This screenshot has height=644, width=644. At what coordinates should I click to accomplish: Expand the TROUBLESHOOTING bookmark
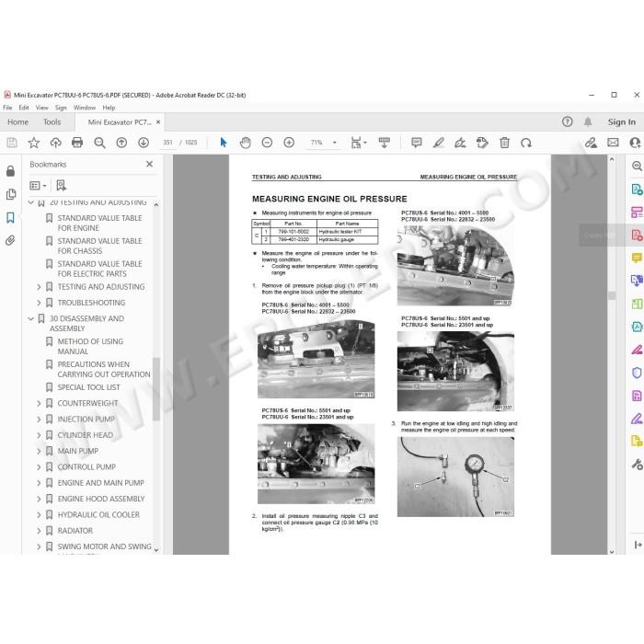tap(39, 303)
